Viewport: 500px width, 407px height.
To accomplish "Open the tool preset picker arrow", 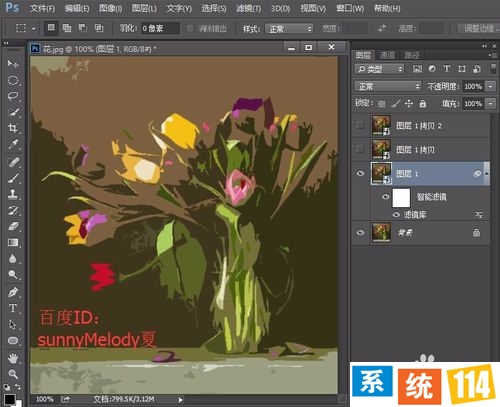I will [34, 28].
